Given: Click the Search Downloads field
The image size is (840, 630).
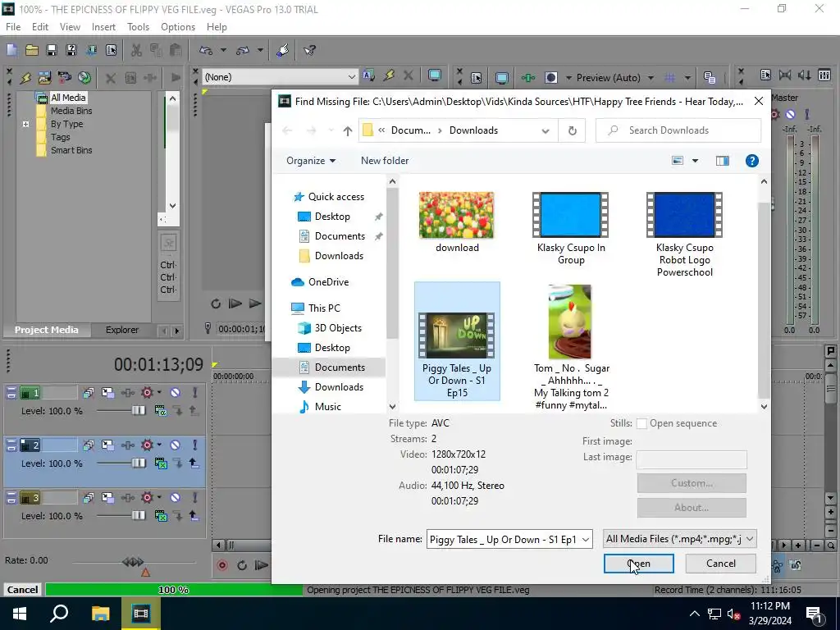Looking at the screenshot, I should point(678,130).
